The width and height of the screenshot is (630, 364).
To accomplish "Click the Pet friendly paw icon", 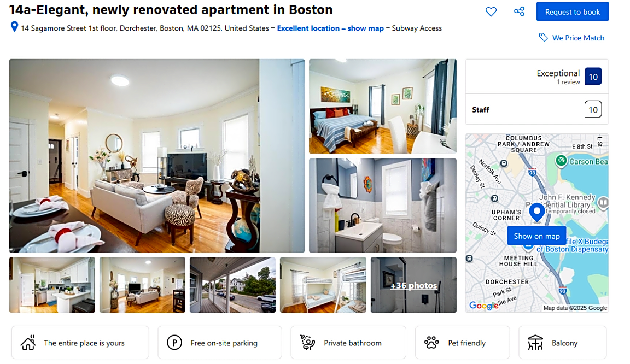I will (431, 343).
